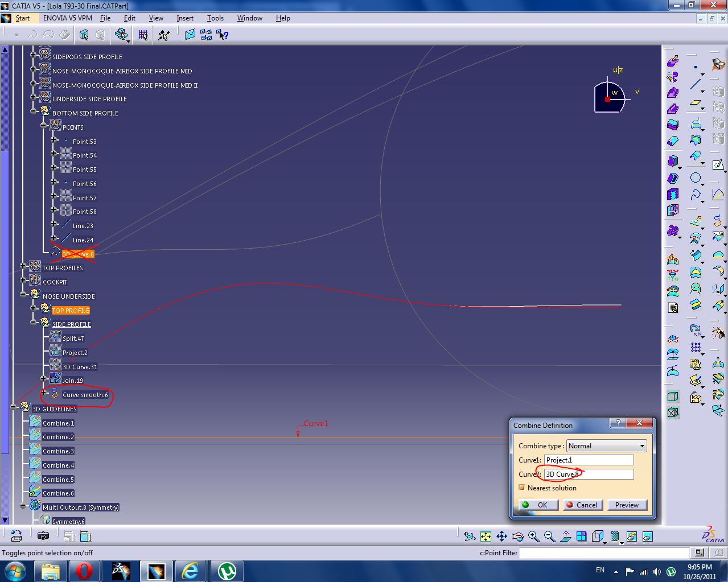Screen dimensions: 728x582
Task: Activate the Rotate view icon
Action: click(x=517, y=536)
